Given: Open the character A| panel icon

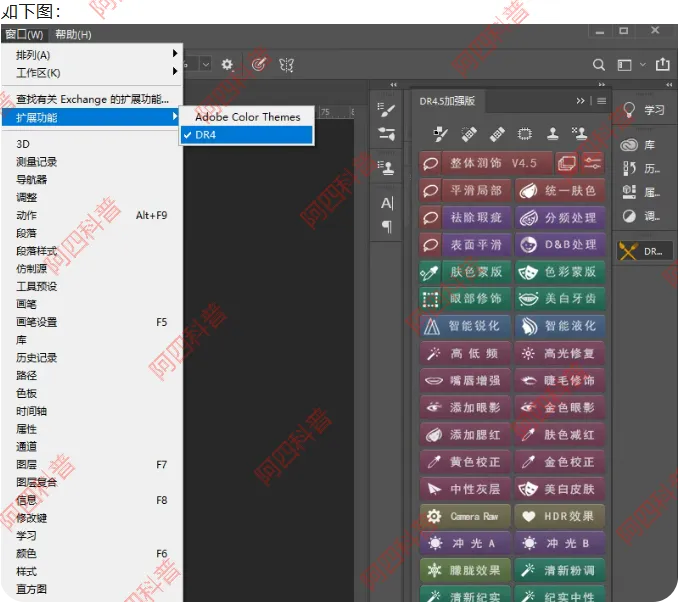Looking at the screenshot, I should 387,203.
